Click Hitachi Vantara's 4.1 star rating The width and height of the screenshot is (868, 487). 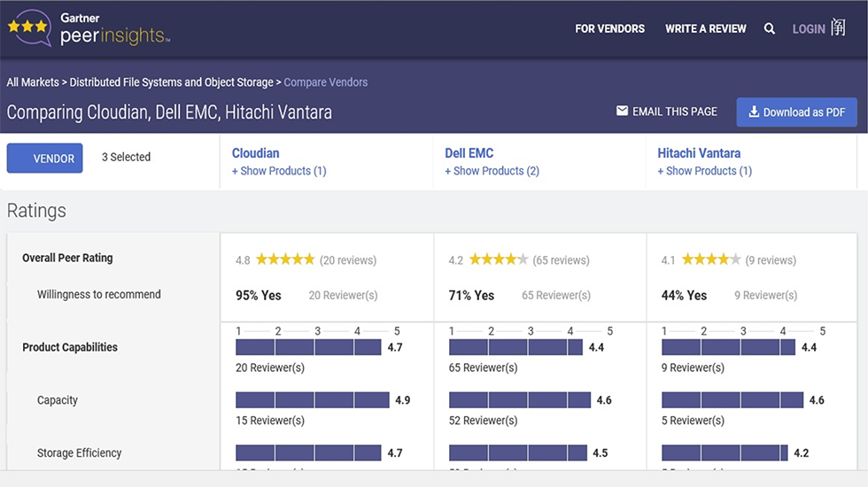point(711,259)
